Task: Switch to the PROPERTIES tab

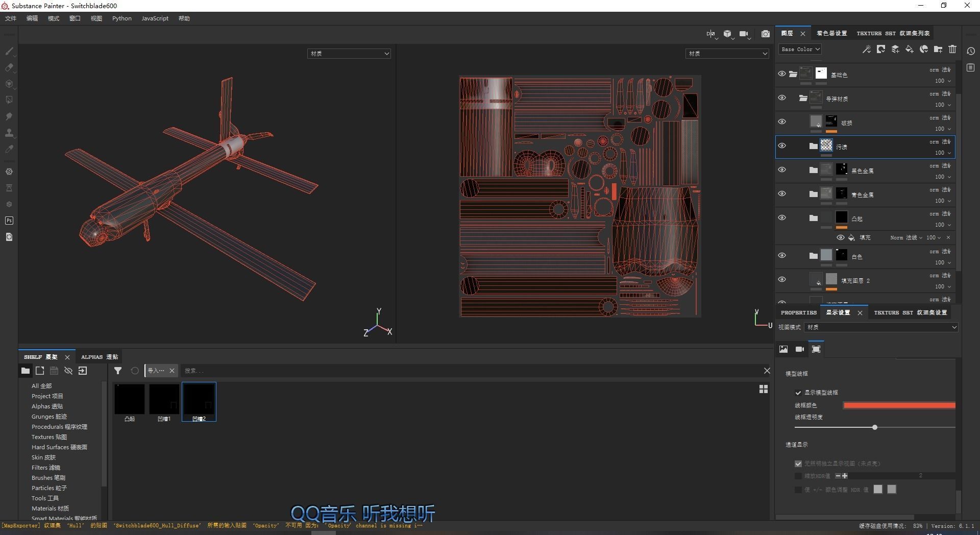Action: [x=799, y=312]
